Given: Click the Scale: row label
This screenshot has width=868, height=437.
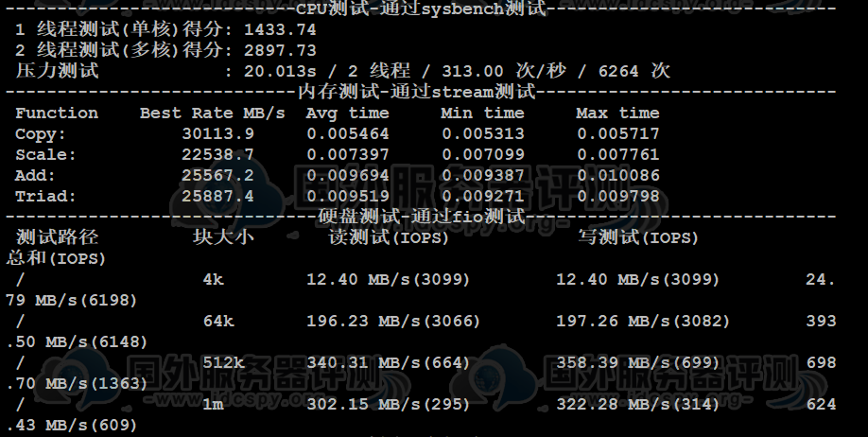Looking at the screenshot, I should click(x=45, y=154).
